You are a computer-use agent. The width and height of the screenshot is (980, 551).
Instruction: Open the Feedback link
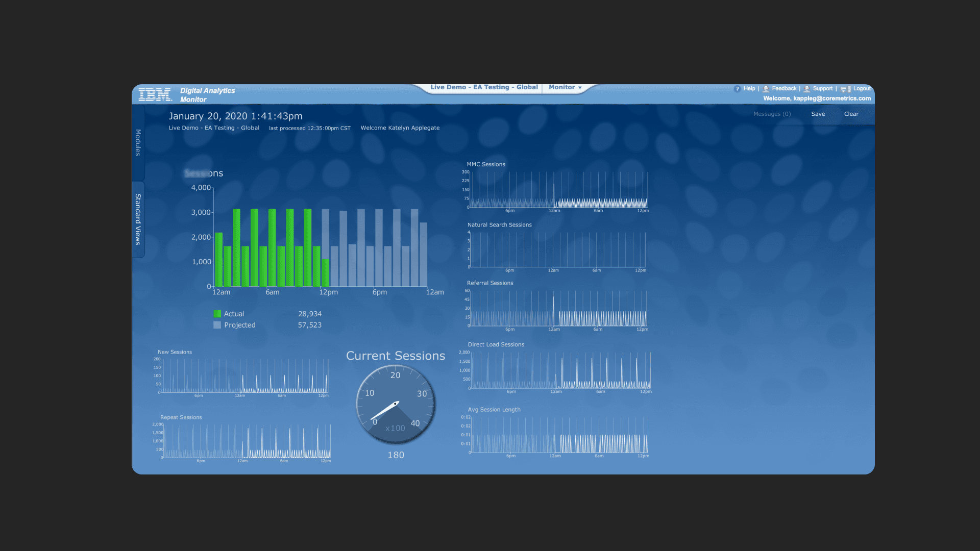pyautogui.click(x=784, y=88)
